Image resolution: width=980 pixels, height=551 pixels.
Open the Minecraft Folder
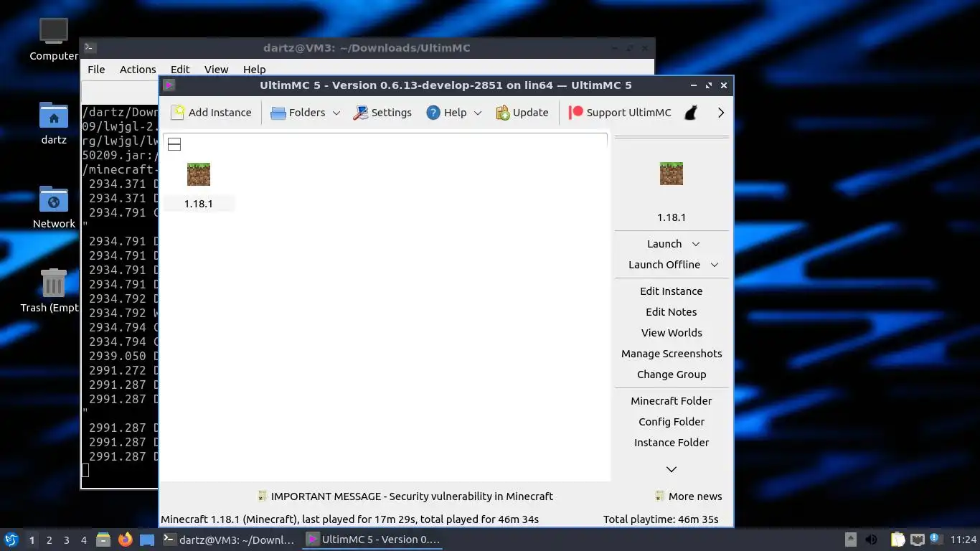[672, 401]
